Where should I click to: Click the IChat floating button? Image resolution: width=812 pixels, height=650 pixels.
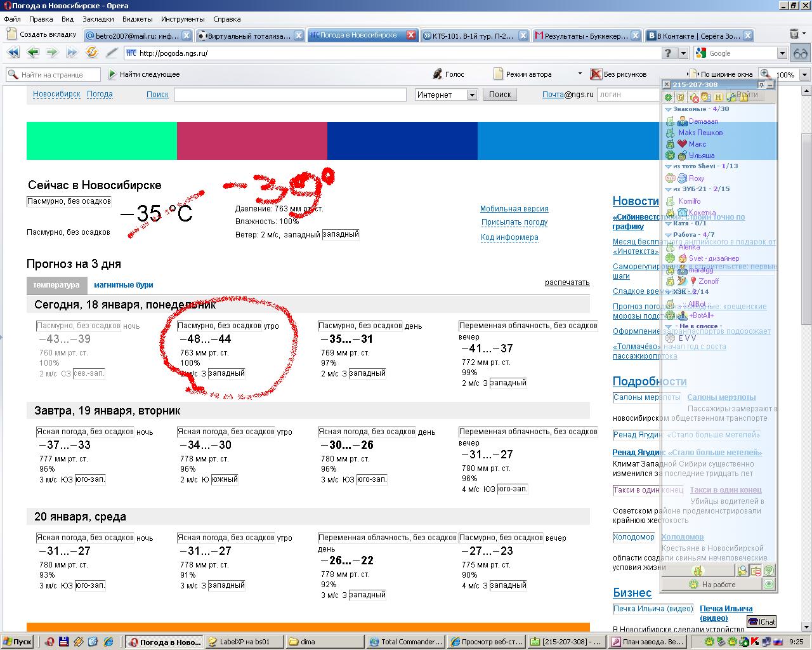[762, 621]
